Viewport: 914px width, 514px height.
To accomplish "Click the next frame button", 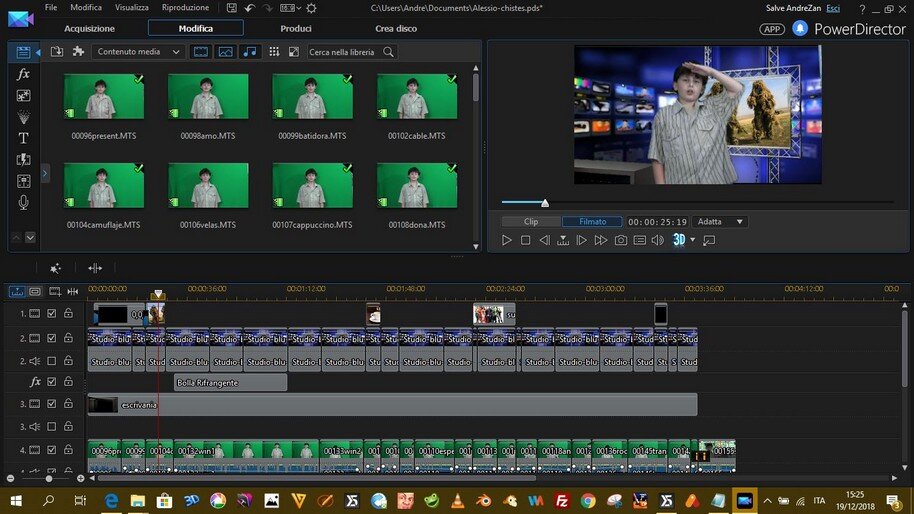I will coord(581,240).
